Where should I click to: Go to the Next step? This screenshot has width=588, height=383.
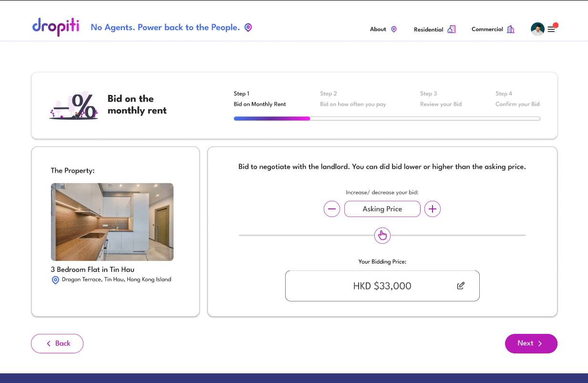tap(531, 343)
